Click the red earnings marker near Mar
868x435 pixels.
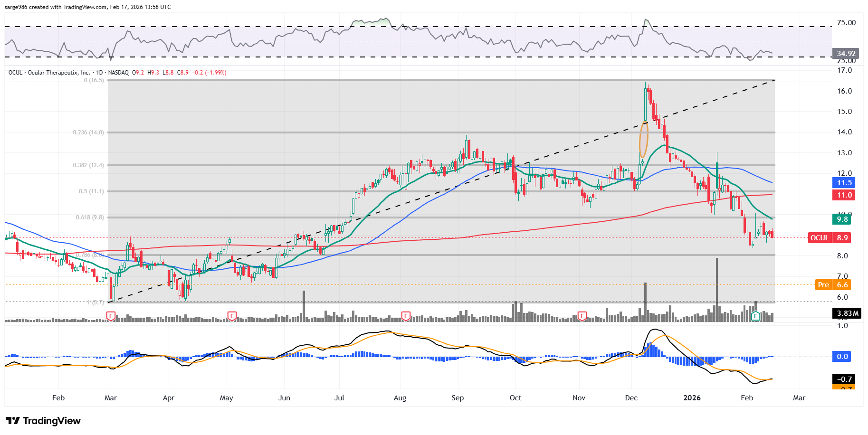111,316
